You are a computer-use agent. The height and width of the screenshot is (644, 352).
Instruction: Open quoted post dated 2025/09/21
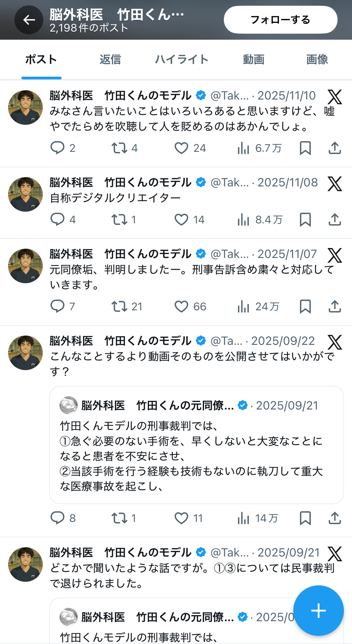(x=196, y=445)
